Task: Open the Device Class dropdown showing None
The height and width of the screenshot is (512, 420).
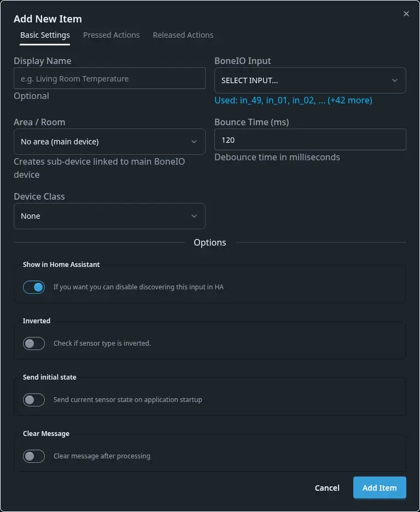Action: (109, 216)
